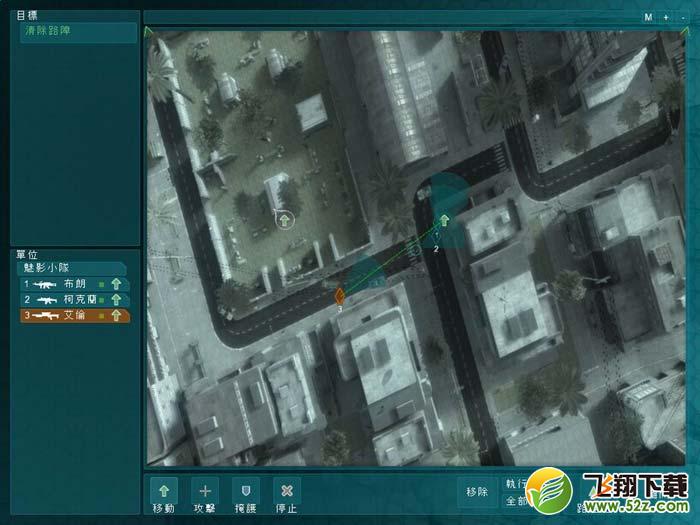This screenshot has width=700, height=525.
Task: Select the 清除路障 objective entry
Action: pos(79,32)
